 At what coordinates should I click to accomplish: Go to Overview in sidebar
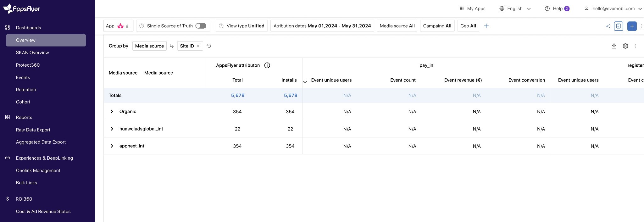46,40
